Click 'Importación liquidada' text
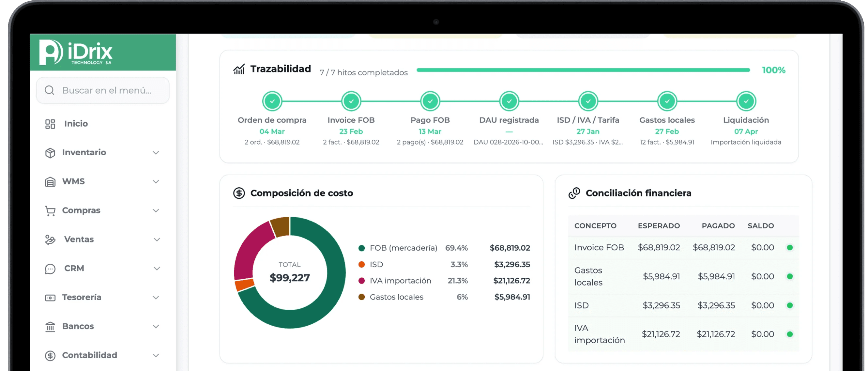 [x=746, y=142]
